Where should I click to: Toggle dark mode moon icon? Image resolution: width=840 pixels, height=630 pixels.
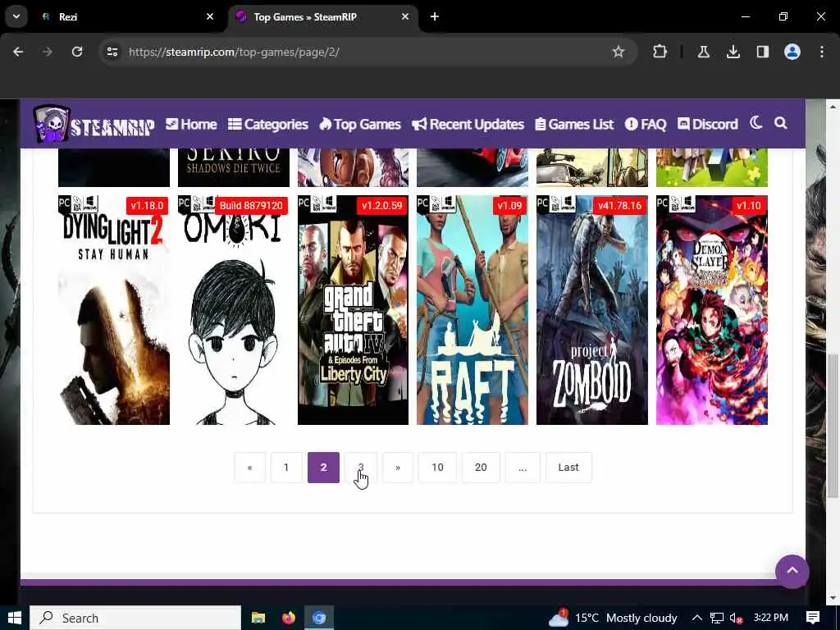(x=756, y=123)
